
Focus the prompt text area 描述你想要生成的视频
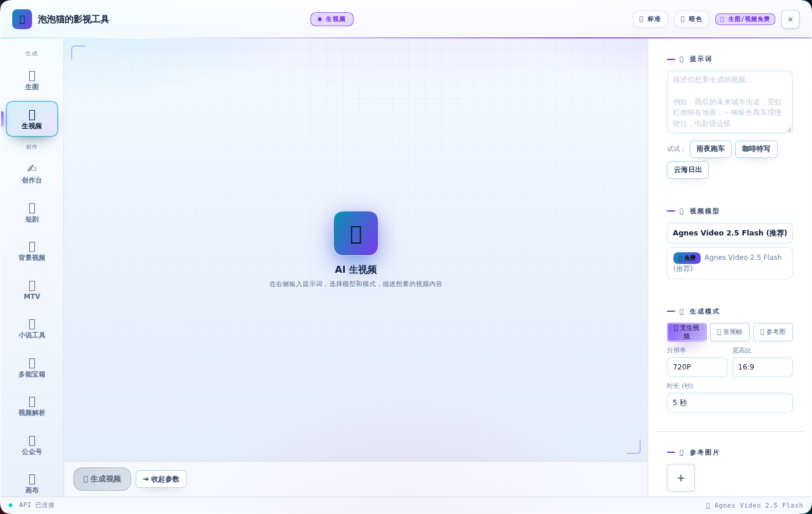tap(730, 102)
